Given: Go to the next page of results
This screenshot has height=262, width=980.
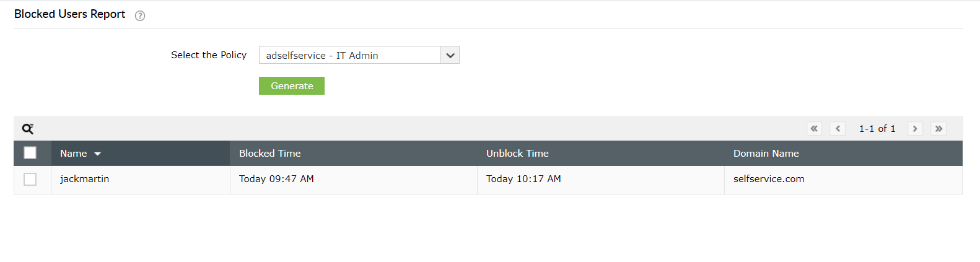Looking at the screenshot, I should pyautogui.click(x=915, y=129).
